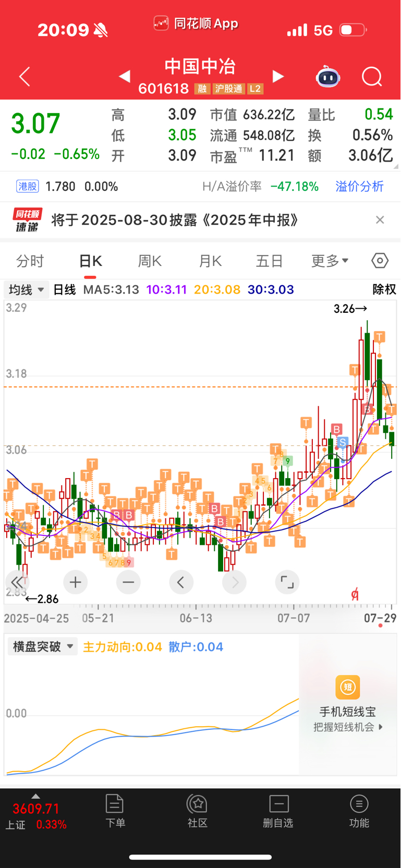The height and width of the screenshot is (868, 401).
Task: Open the 社区 community tab
Action: pos(198,811)
